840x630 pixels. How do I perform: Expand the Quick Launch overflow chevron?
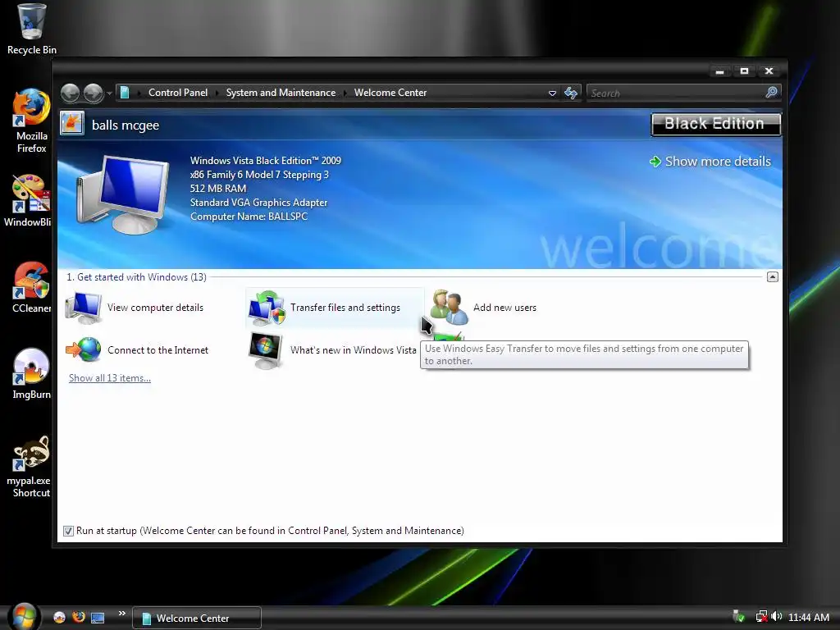click(122, 614)
